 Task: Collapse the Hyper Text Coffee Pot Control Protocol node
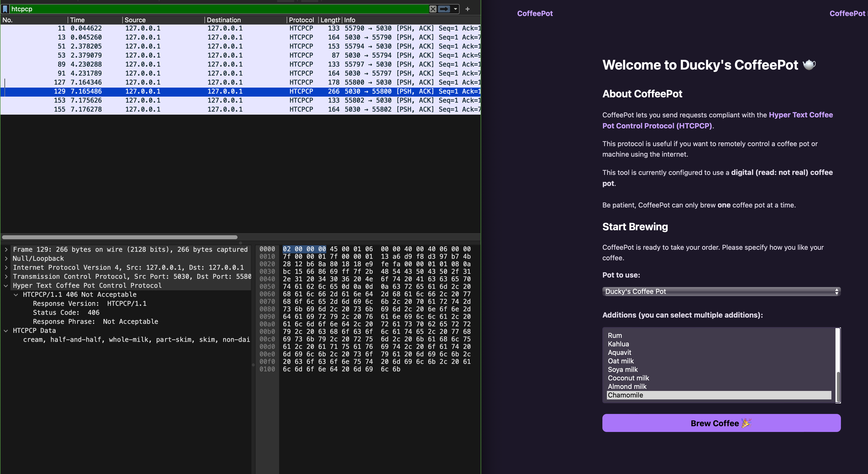[x=6, y=286]
